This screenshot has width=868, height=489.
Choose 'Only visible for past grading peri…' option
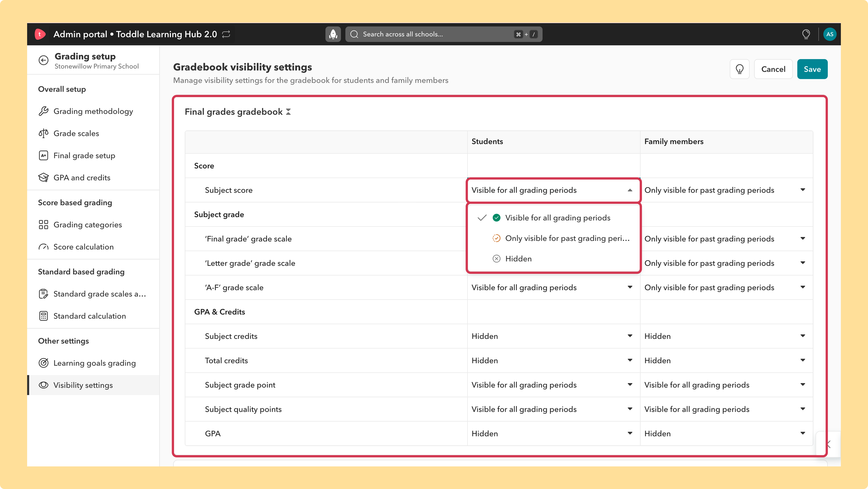(554, 238)
